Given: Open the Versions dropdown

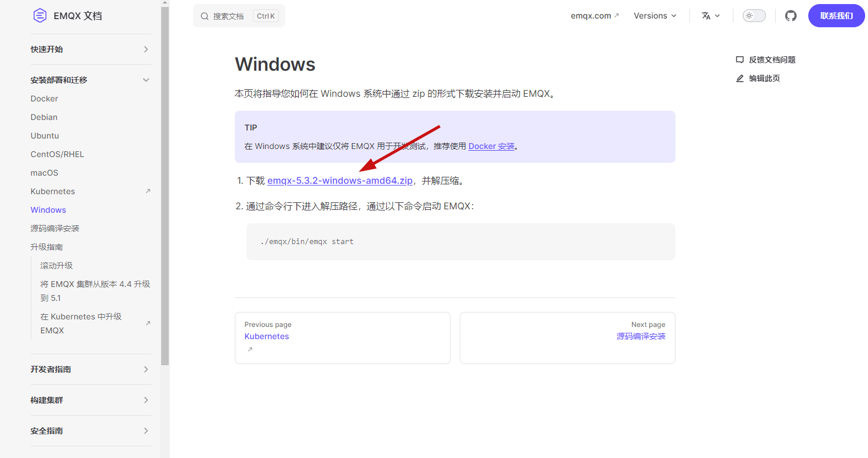Looking at the screenshot, I should click(655, 16).
